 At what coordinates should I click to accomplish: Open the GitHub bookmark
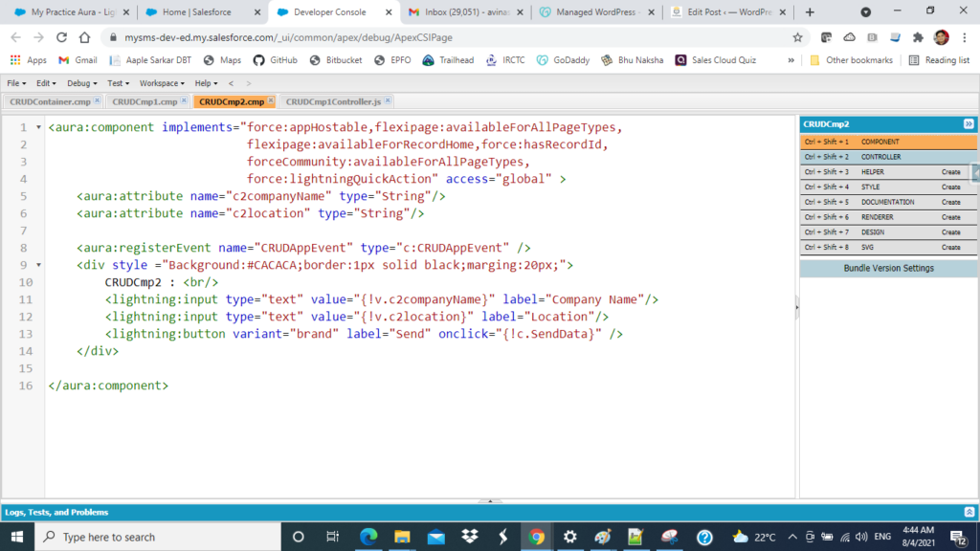275,60
